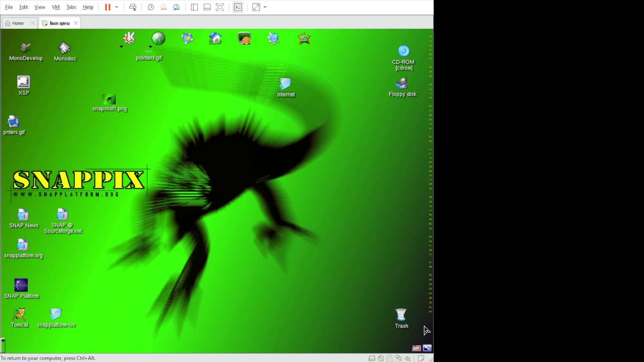Expand the arrow below the K menu
The image size is (644, 362).
[x=121, y=47]
